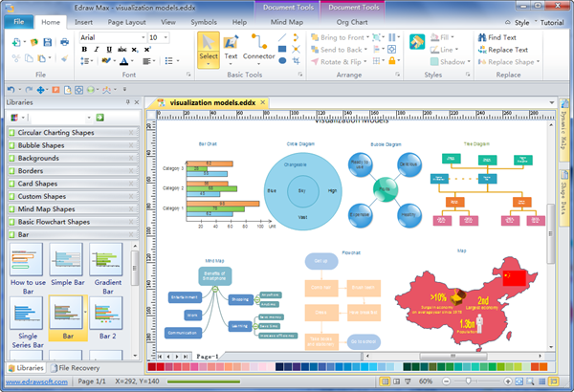Click the zoom out minus button

click(446, 381)
